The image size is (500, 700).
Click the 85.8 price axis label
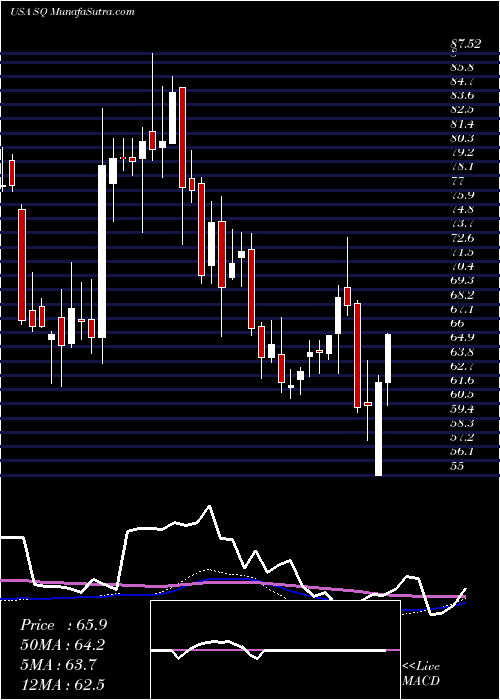[463, 67]
